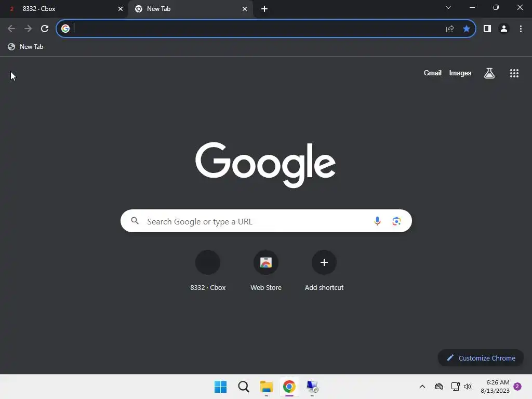Open the New Tab bookmark
This screenshot has height=399, width=532.
[26, 47]
